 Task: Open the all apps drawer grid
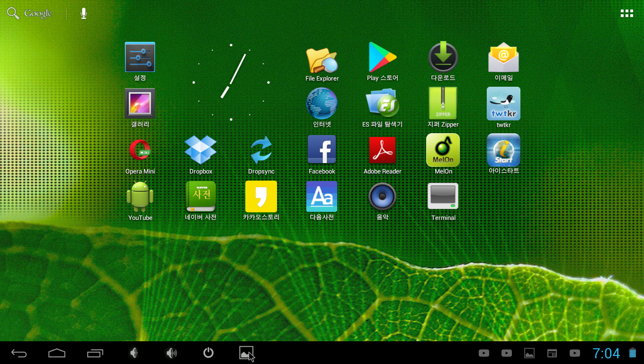(x=627, y=13)
